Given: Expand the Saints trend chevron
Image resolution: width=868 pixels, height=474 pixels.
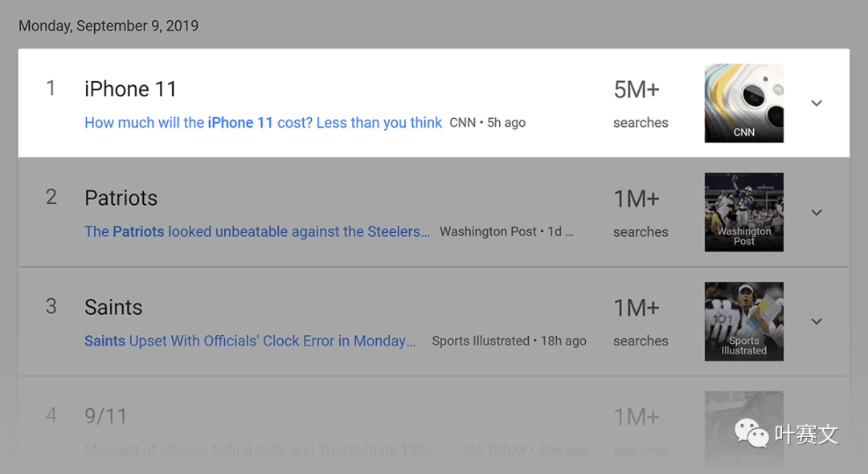Looking at the screenshot, I should tap(816, 321).
